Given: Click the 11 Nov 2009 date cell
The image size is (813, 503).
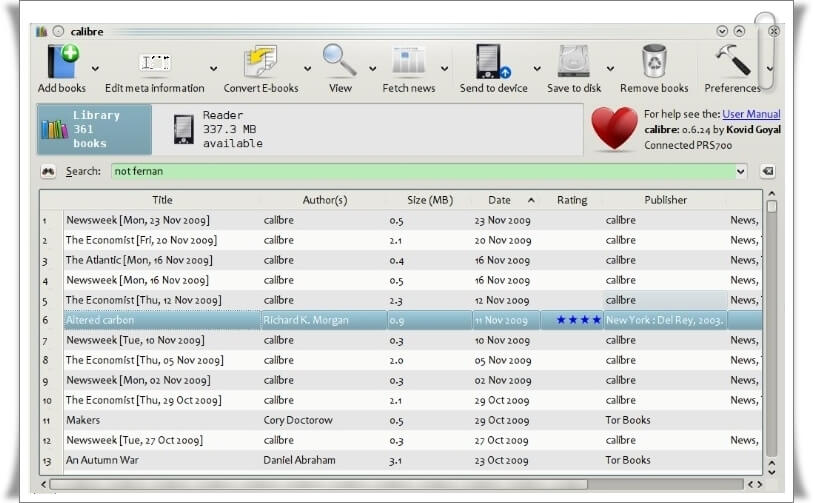Looking at the screenshot, I should [x=506, y=320].
